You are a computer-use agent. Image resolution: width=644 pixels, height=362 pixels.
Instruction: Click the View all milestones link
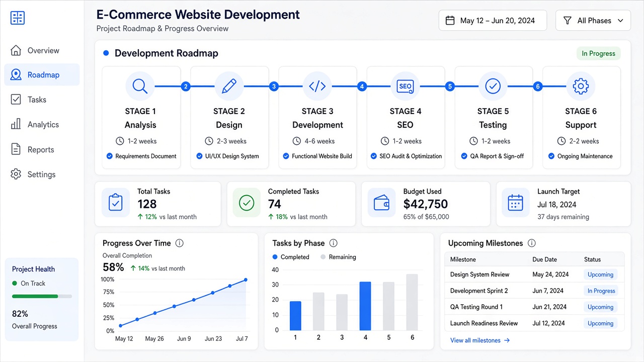(480, 340)
